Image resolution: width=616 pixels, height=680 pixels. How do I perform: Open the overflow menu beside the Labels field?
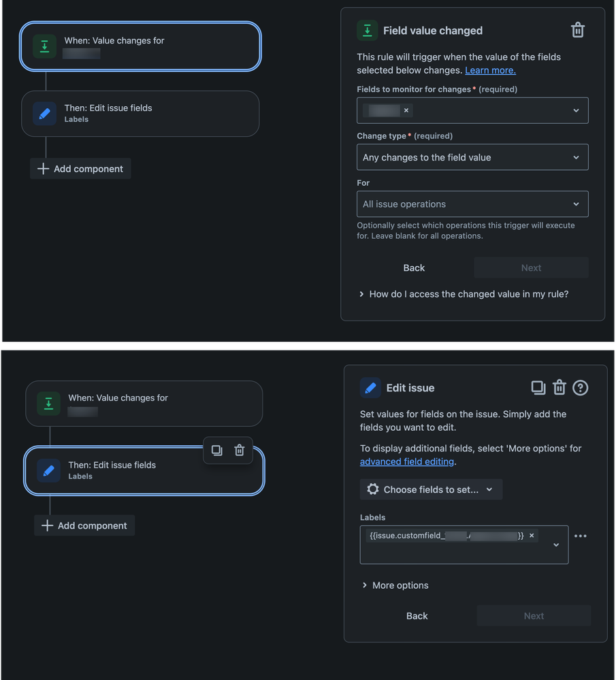pos(580,536)
